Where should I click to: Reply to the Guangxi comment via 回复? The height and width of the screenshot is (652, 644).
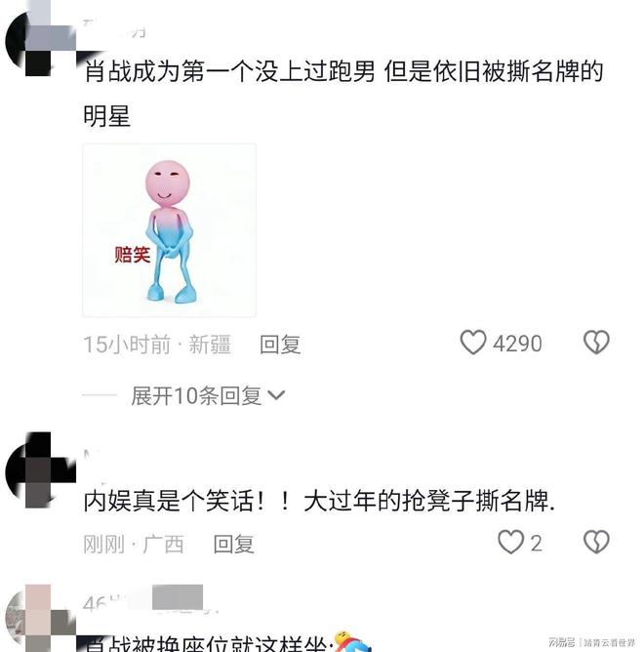[233, 544]
